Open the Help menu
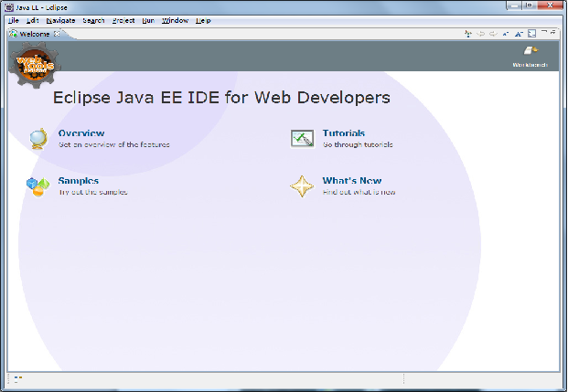This screenshot has width=568, height=392. click(x=203, y=21)
